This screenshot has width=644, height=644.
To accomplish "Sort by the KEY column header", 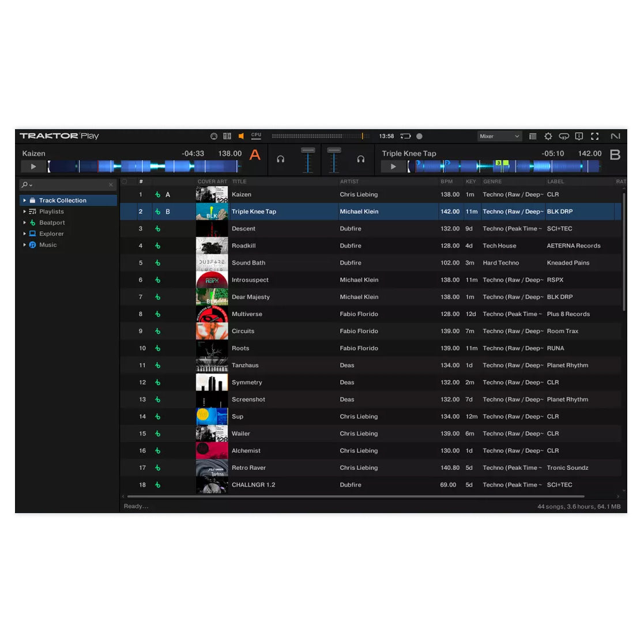I will pyautogui.click(x=470, y=182).
